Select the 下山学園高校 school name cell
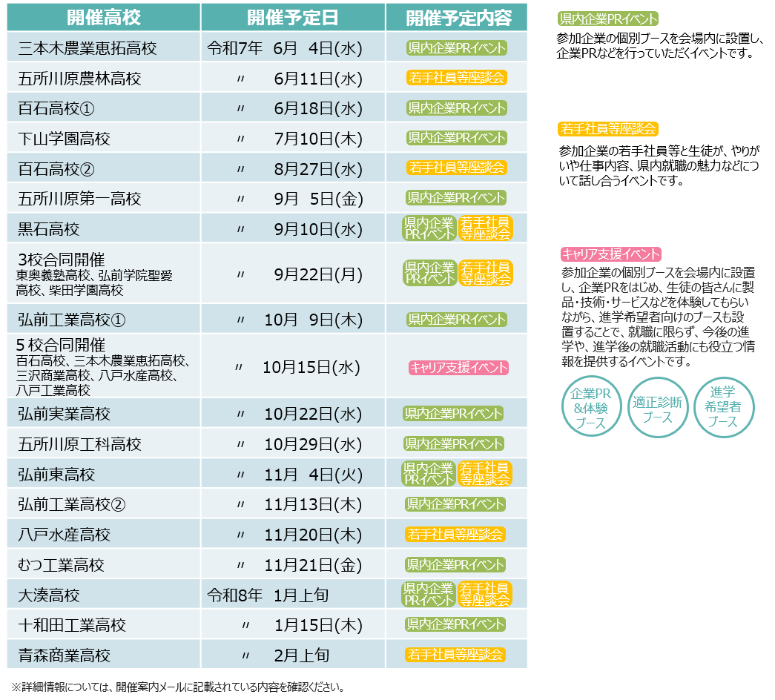Image resolution: width=775 pixels, height=700 pixels. [x=104, y=138]
